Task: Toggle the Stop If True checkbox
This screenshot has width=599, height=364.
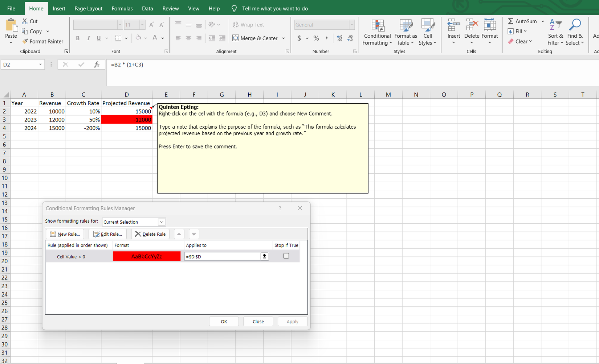Action: tap(286, 256)
